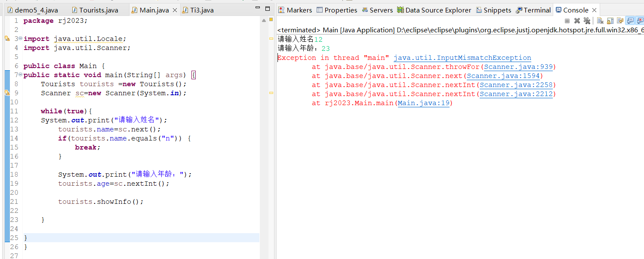Screen dimensions: 644x259
Task: Toggle Scroll Lock in the Console
Action: [x=610, y=21]
